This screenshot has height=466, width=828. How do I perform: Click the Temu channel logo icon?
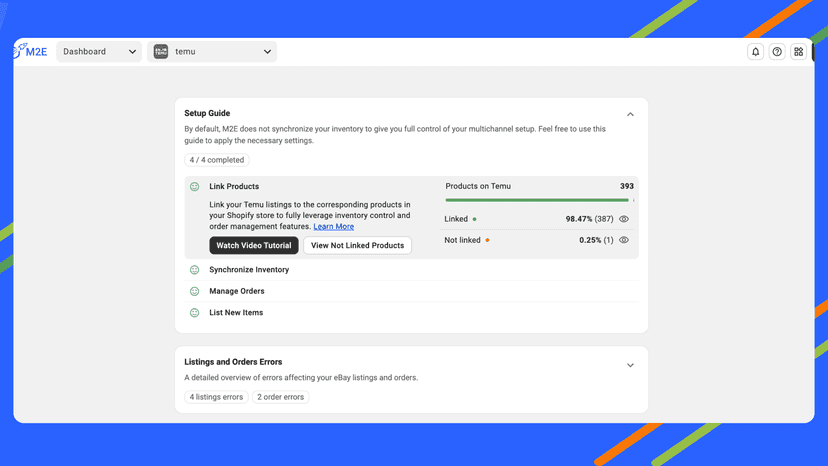[x=161, y=51]
